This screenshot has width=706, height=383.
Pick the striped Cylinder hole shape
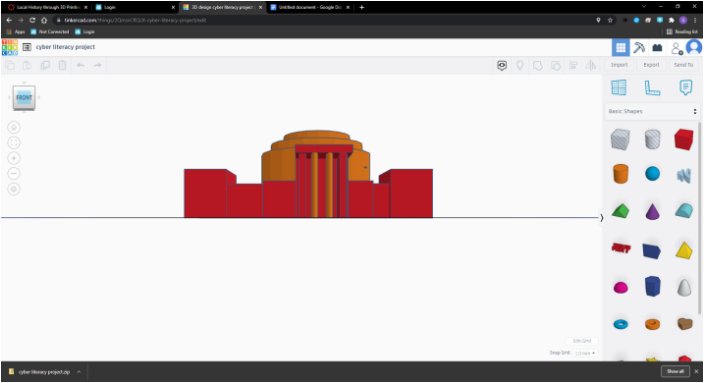coord(653,140)
